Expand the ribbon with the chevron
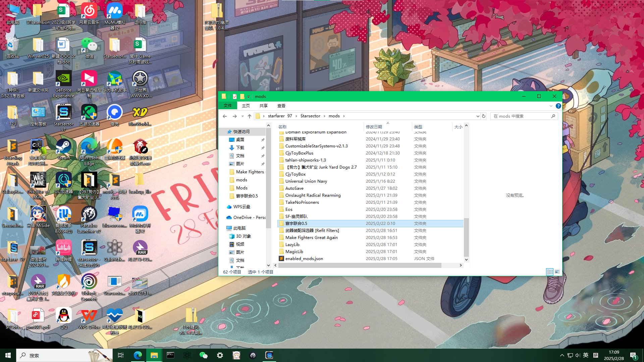The image size is (644, 362). pos(551,106)
